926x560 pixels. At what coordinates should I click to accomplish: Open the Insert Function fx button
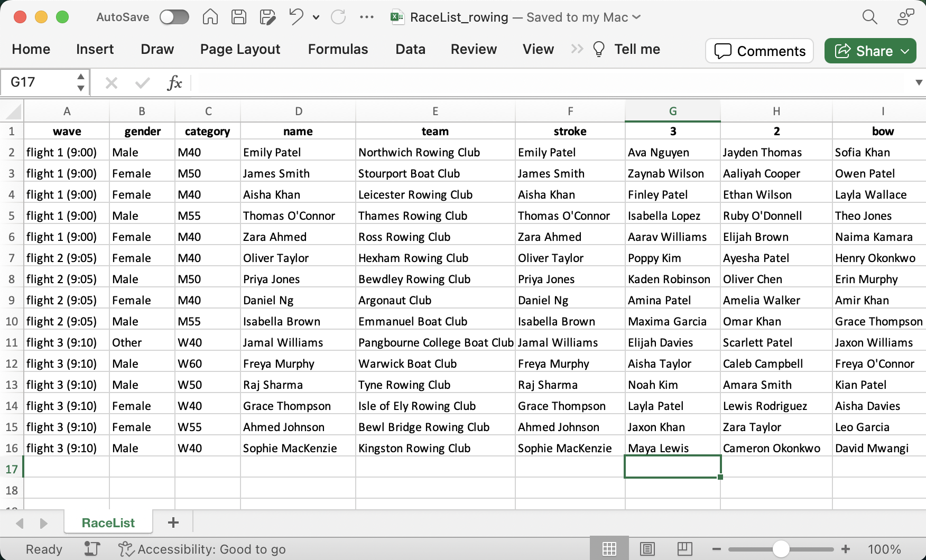174,82
